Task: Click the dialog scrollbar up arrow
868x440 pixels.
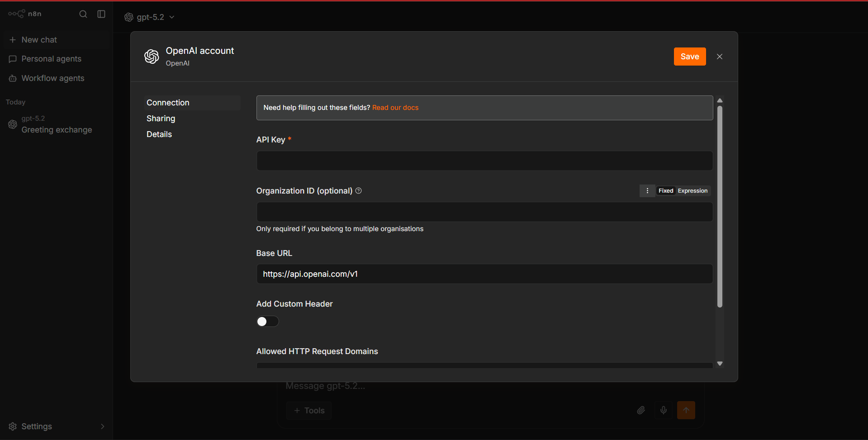Action: tap(720, 100)
